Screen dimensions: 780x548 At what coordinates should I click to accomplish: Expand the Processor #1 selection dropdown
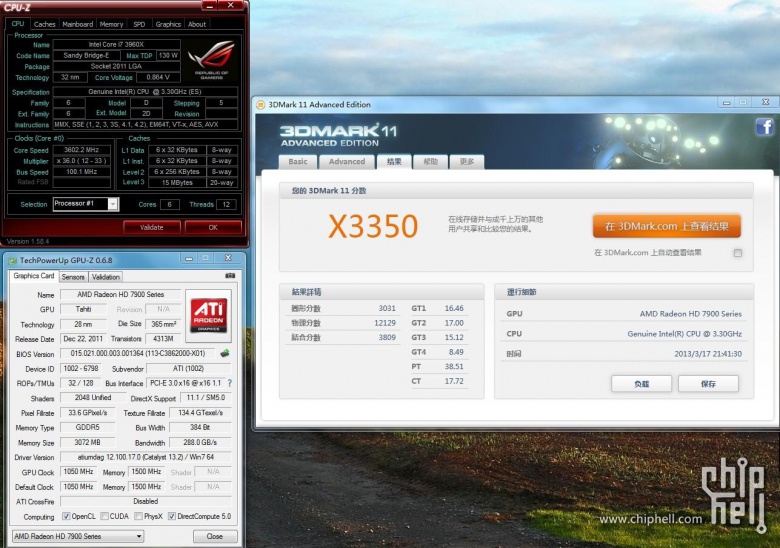pos(113,204)
